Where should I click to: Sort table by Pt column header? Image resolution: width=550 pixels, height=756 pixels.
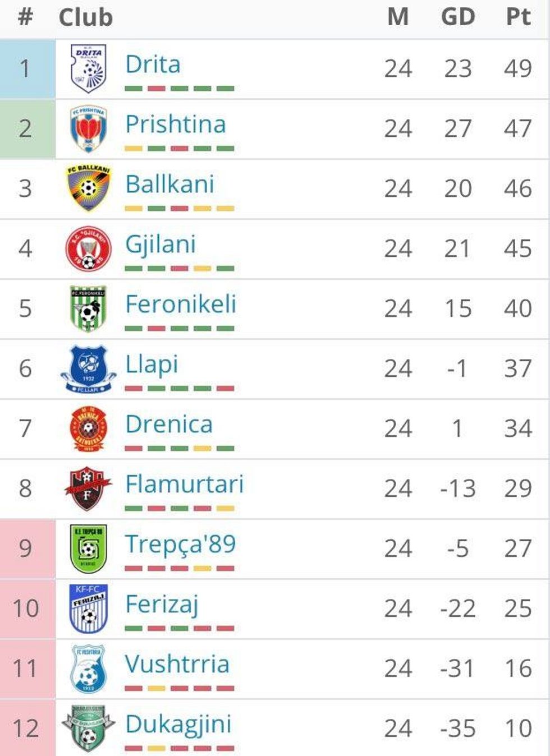pos(517,17)
